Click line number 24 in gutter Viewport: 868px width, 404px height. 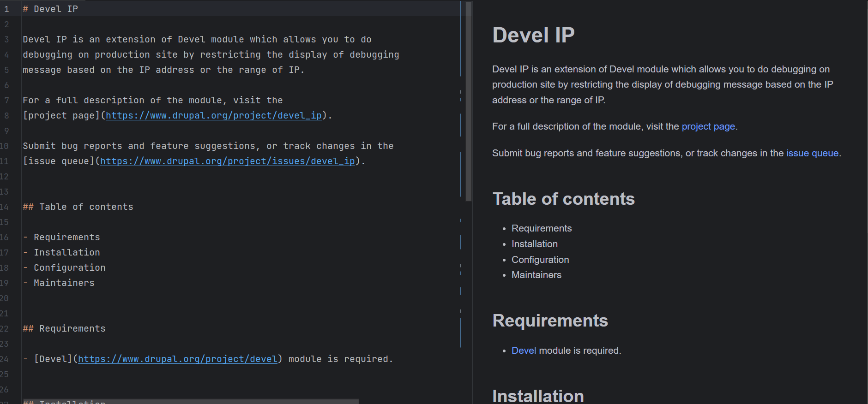[x=5, y=359]
